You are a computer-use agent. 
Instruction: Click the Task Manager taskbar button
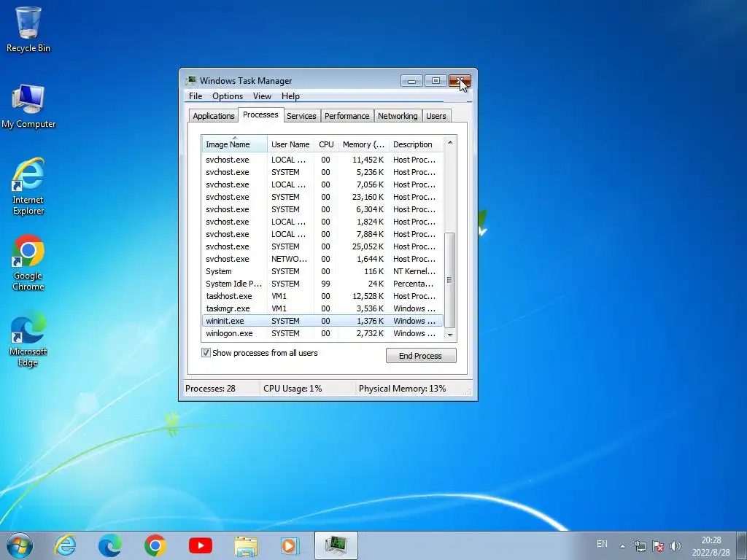coord(336,545)
